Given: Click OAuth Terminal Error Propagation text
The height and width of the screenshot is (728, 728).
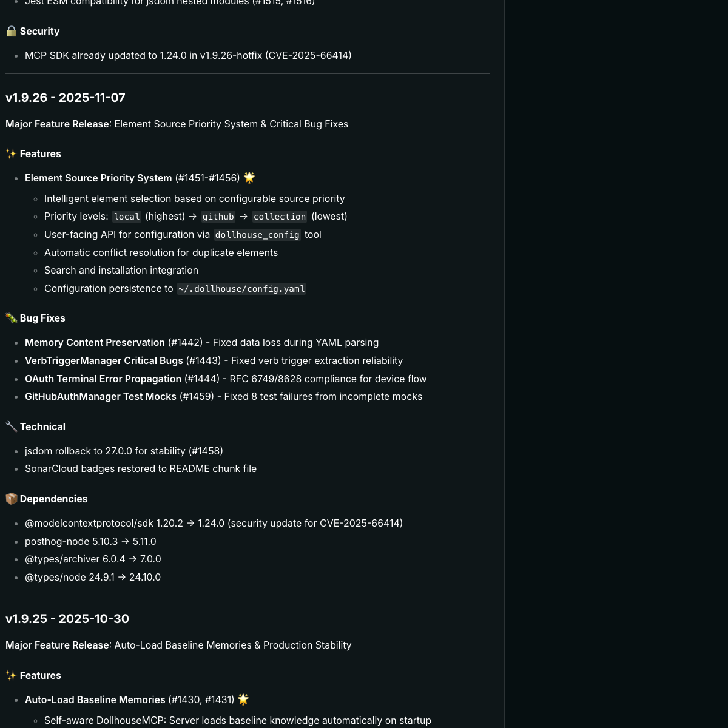Looking at the screenshot, I should (x=103, y=379).
